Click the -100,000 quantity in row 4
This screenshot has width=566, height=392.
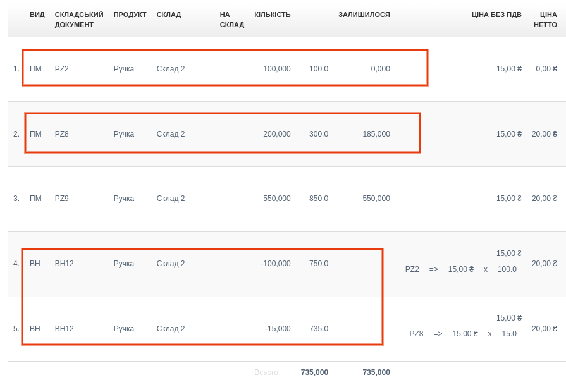pyautogui.click(x=276, y=264)
